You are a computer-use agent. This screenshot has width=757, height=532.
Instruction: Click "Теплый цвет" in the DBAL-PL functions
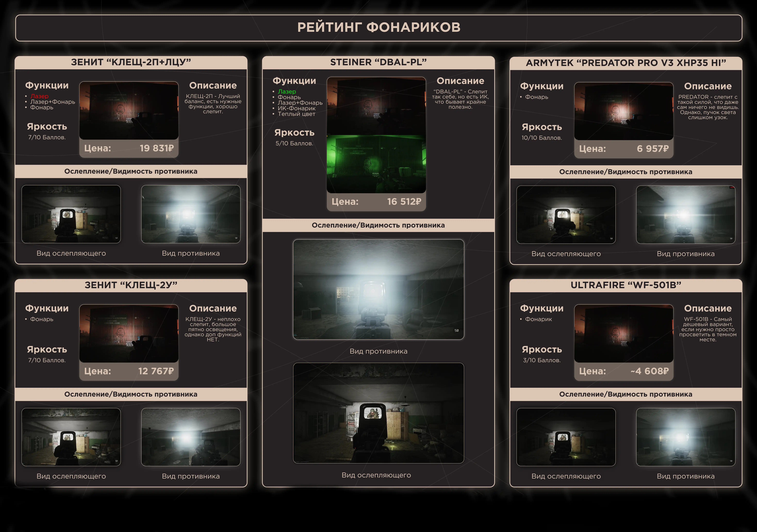pyautogui.click(x=297, y=114)
